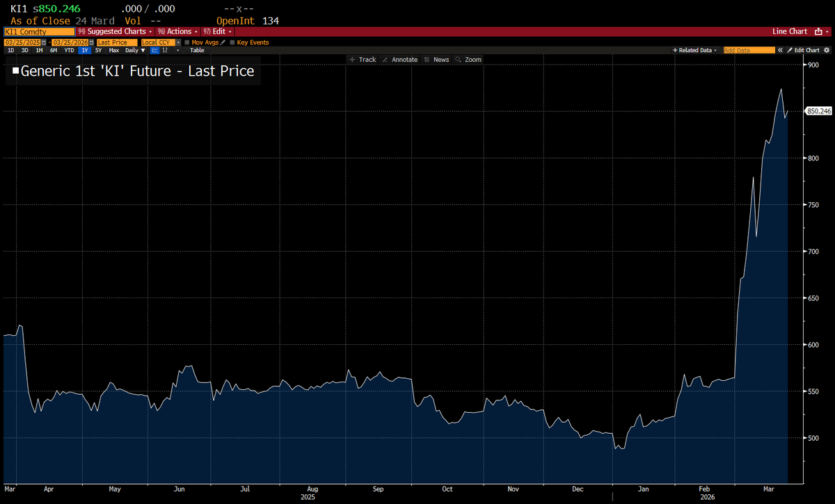Click the Edit Chart button
The height and width of the screenshot is (504, 835).
[803, 50]
